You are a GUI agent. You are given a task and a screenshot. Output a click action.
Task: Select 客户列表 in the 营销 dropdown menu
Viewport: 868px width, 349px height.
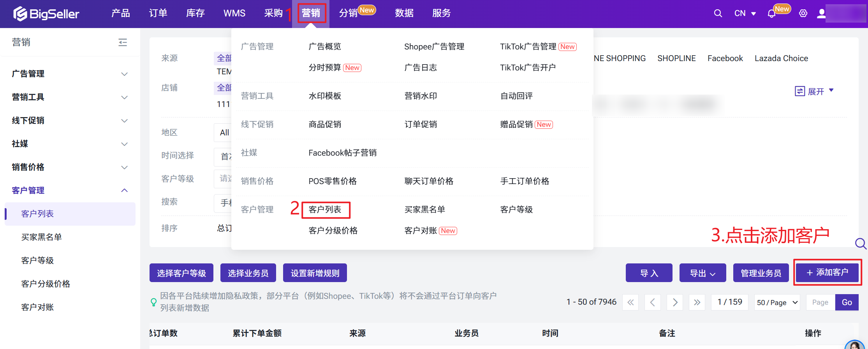coord(325,210)
